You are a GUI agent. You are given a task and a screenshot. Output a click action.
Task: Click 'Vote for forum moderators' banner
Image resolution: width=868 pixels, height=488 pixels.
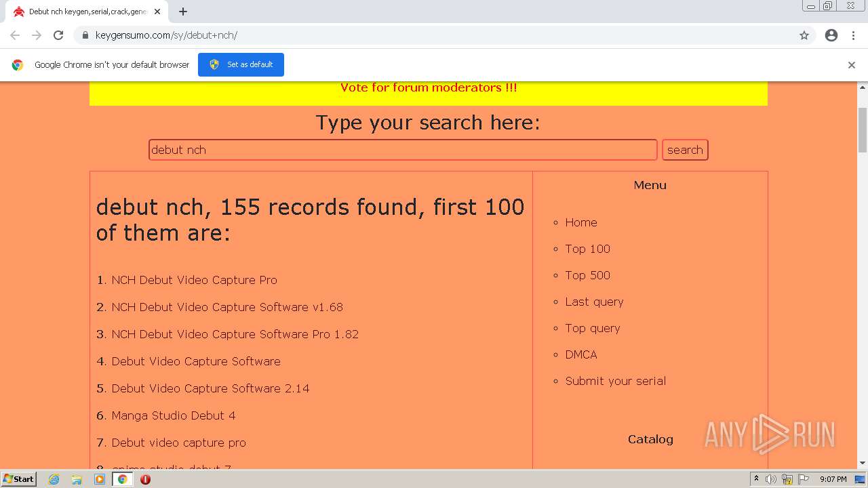(x=429, y=87)
